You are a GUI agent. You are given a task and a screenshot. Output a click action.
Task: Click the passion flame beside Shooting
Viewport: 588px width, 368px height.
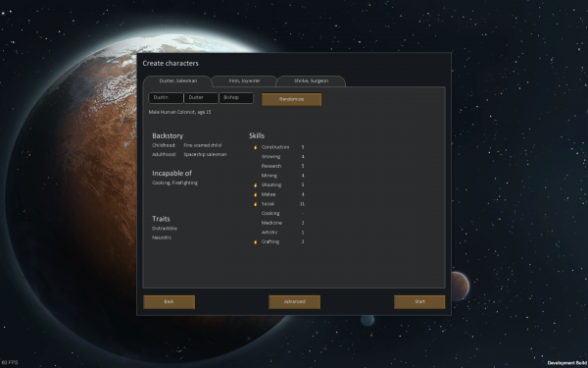tap(256, 185)
